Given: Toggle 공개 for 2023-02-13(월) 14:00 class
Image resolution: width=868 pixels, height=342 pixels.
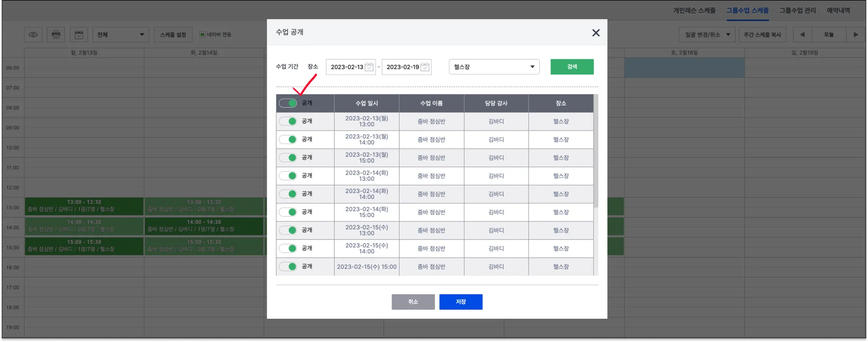Looking at the screenshot, I should coord(288,139).
